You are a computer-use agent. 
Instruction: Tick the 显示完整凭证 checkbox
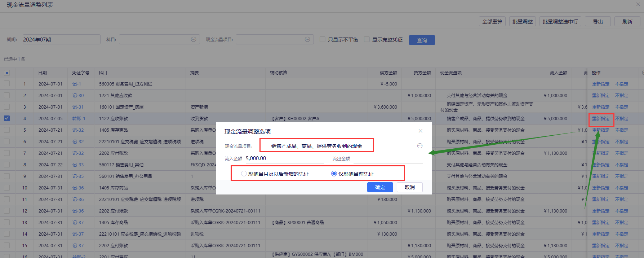[367, 39]
